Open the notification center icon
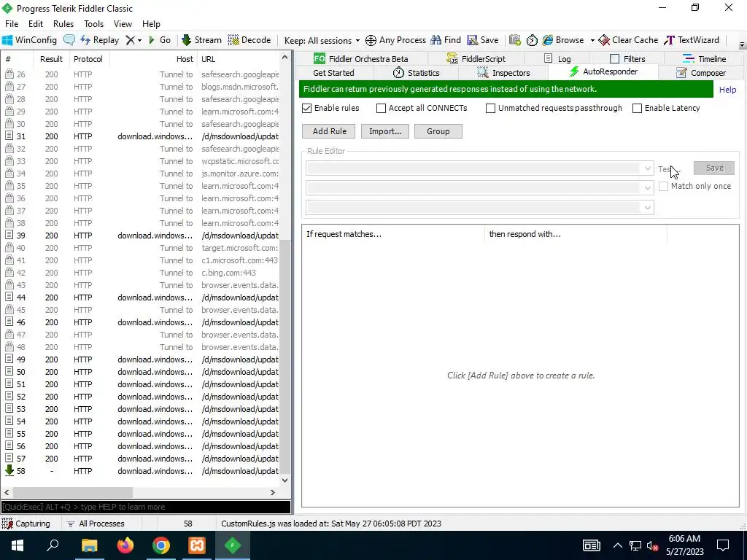Screen dimensions: 747x560 [x=723, y=545]
